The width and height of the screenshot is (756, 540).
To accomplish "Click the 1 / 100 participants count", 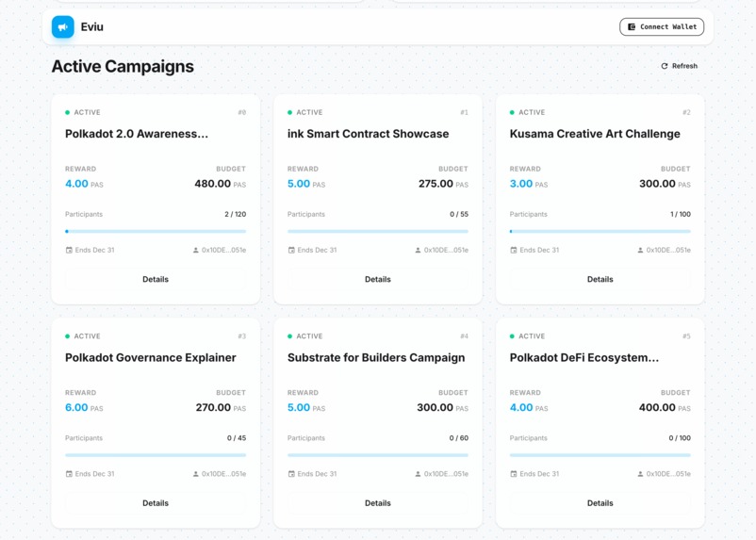I will point(681,214).
